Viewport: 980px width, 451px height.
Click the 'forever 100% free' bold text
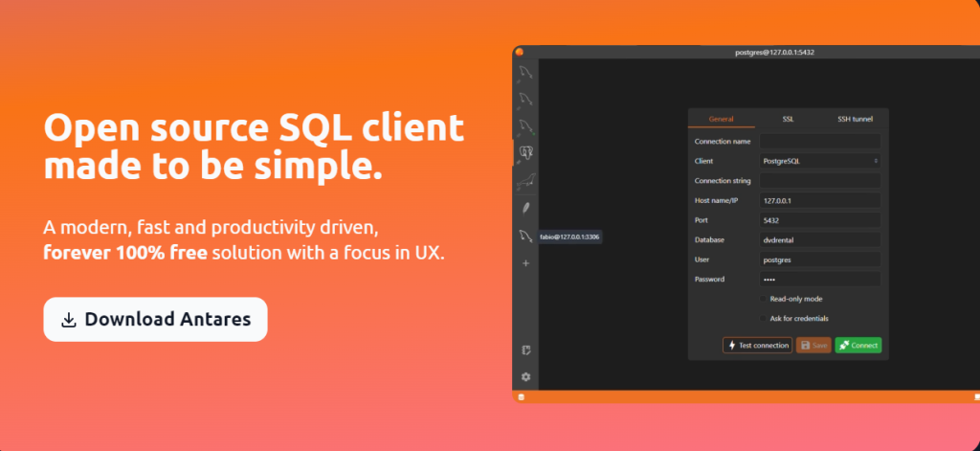[125, 254]
